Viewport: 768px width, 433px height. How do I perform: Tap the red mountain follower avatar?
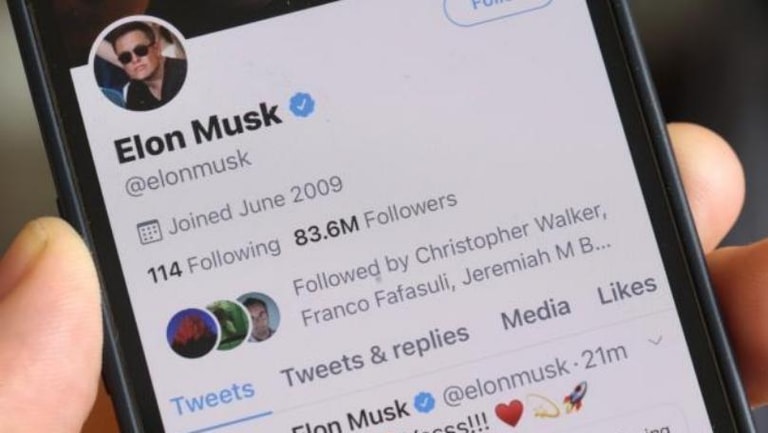(x=192, y=333)
